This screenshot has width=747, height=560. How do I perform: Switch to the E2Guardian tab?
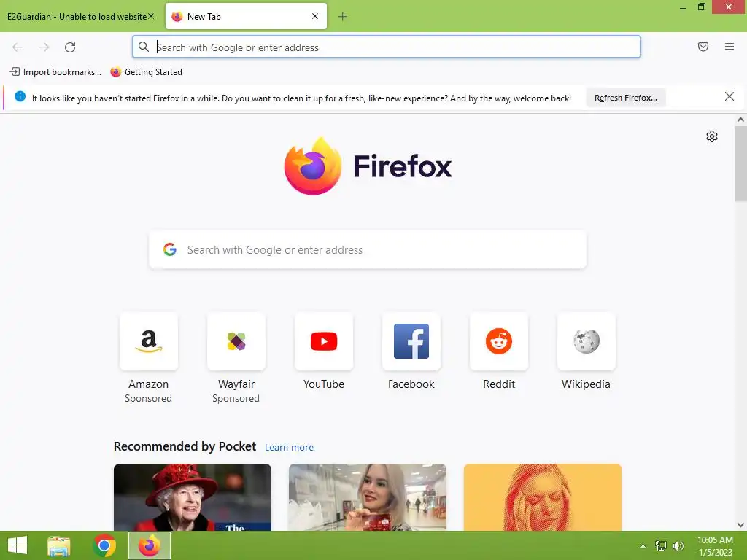tap(77, 17)
